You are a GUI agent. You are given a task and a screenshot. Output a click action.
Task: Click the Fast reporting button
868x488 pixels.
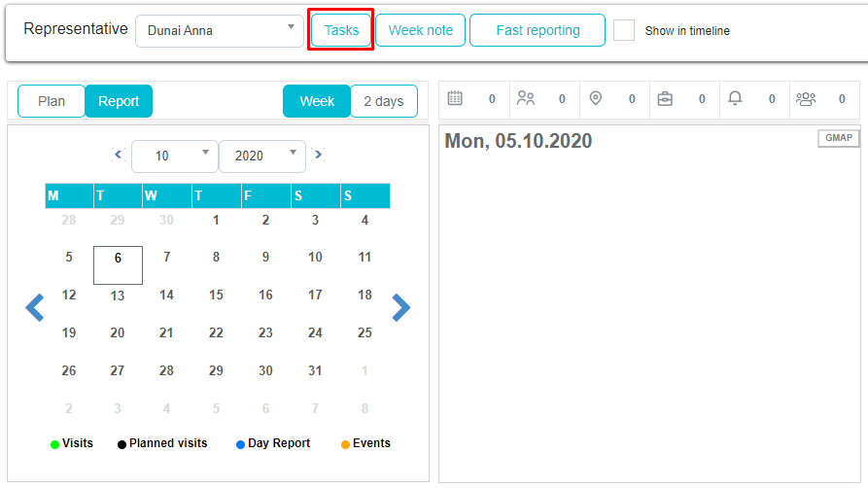coord(538,30)
